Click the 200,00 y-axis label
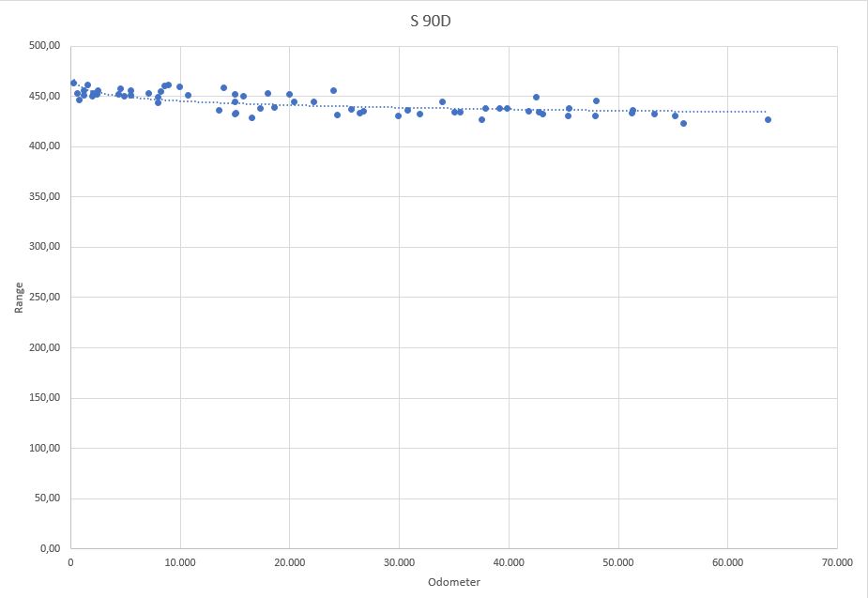Viewport: 868px width, 598px height. 45,347
